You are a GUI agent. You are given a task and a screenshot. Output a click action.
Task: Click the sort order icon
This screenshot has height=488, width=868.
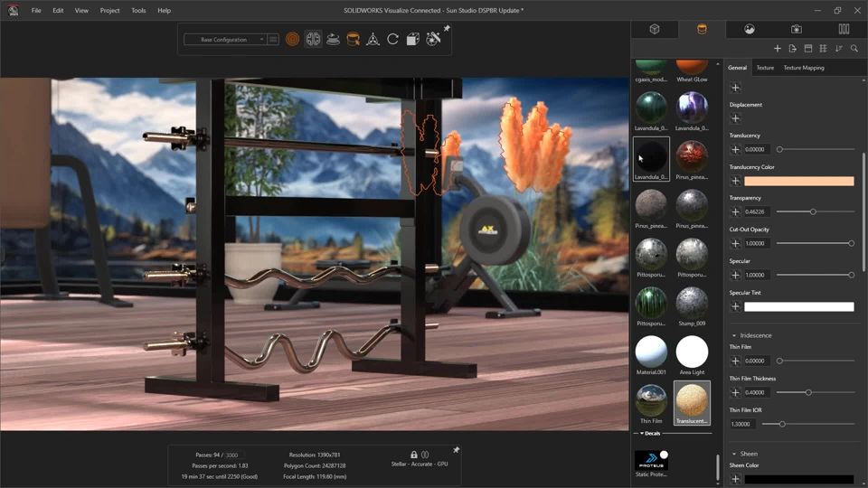[839, 49]
